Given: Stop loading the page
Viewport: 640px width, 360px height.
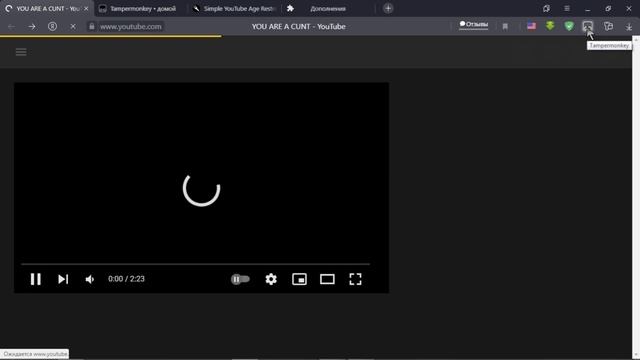Looking at the screenshot, I should (73, 27).
